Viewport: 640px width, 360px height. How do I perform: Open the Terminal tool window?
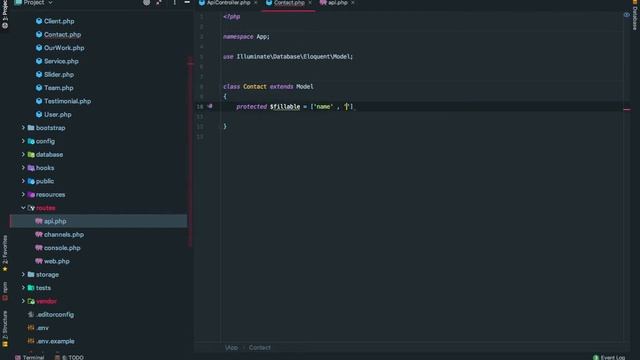29,357
